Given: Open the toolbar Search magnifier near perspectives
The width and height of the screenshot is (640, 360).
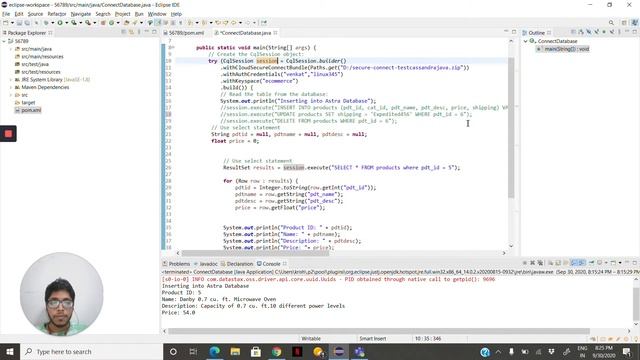Looking at the screenshot, I should [611, 23].
